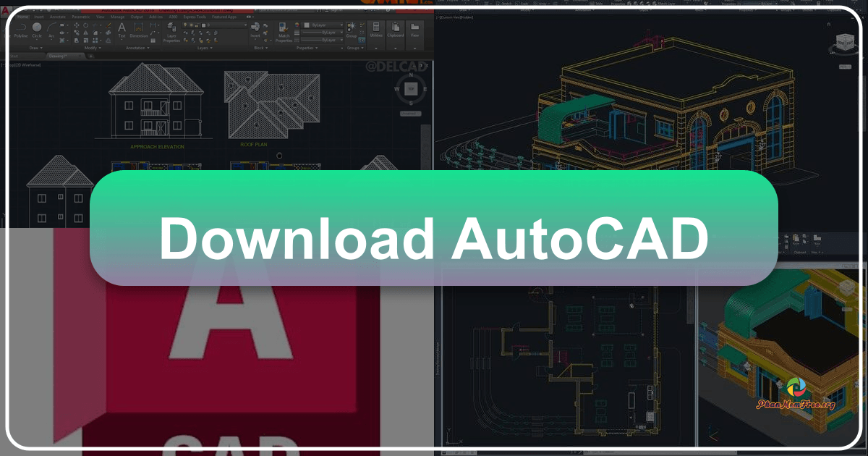The height and width of the screenshot is (456, 868).
Task: Open the QuickCalc icon in Utilities panel
Action: click(x=375, y=27)
